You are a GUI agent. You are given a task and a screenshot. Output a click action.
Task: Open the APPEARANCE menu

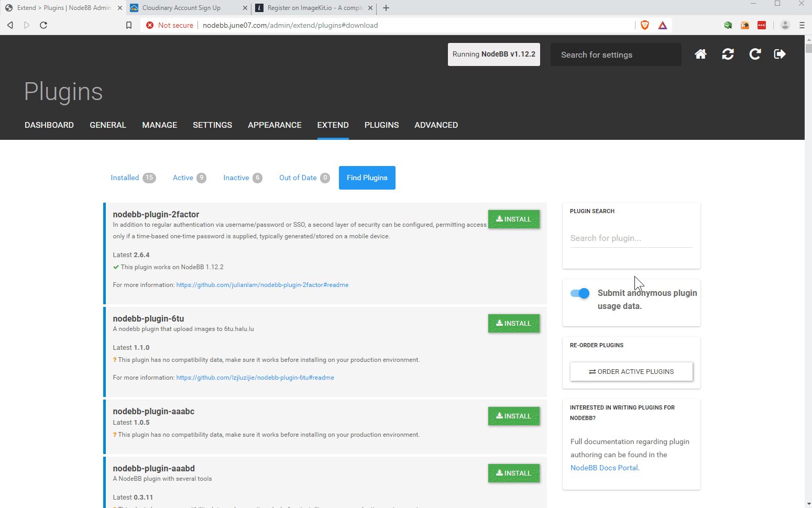pyautogui.click(x=275, y=125)
